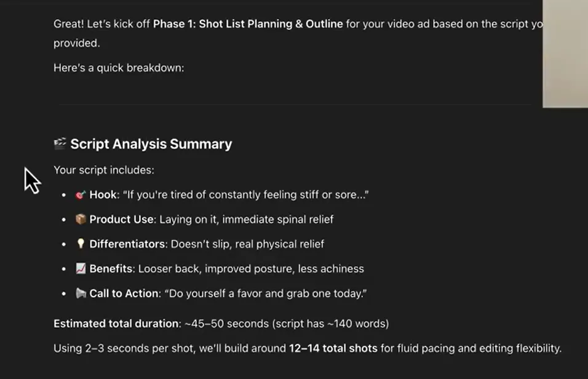The height and width of the screenshot is (379, 588).
Task: Click the 'Here's a quick breakdown' line
Action: (x=119, y=68)
